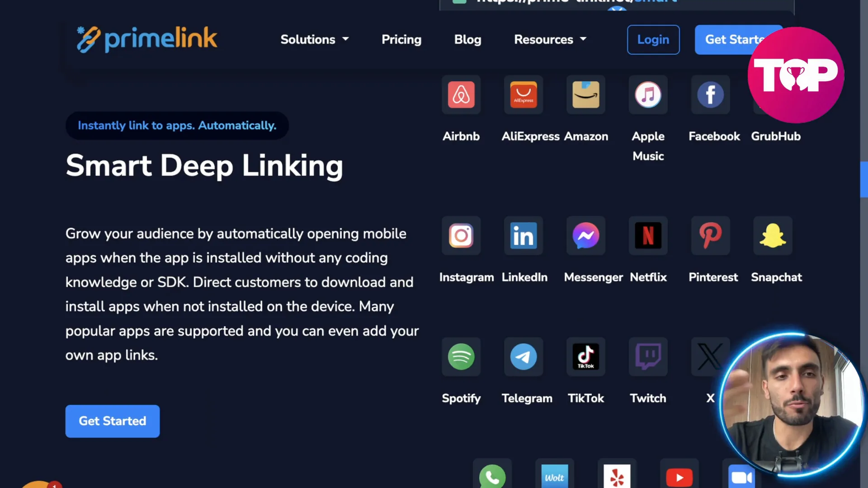The image size is (868, 488).
Task: Click the 'Pinterest' label text
Action: click(713, 277)
